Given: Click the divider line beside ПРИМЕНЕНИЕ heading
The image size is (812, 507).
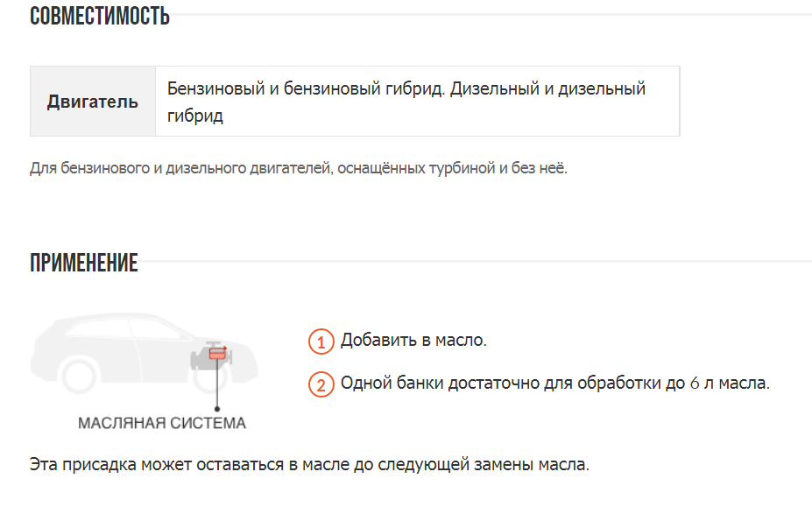Looking at the screenshot, I should click(473, 262).
